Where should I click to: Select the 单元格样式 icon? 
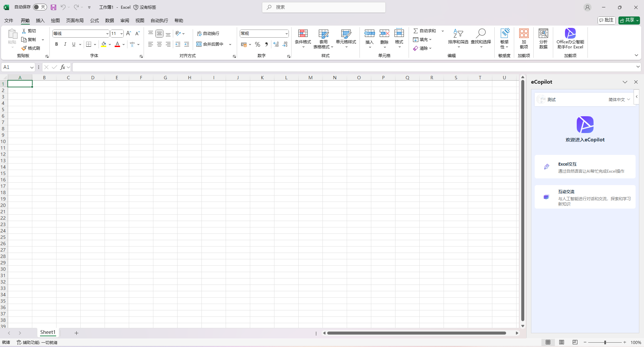pyautogui.click(x=346, y=39)
